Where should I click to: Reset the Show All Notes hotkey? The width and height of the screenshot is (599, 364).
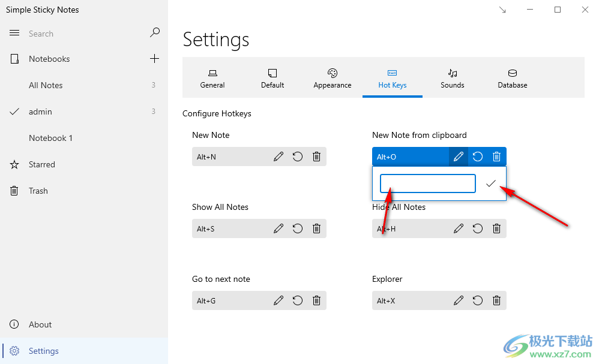(298, 228)
